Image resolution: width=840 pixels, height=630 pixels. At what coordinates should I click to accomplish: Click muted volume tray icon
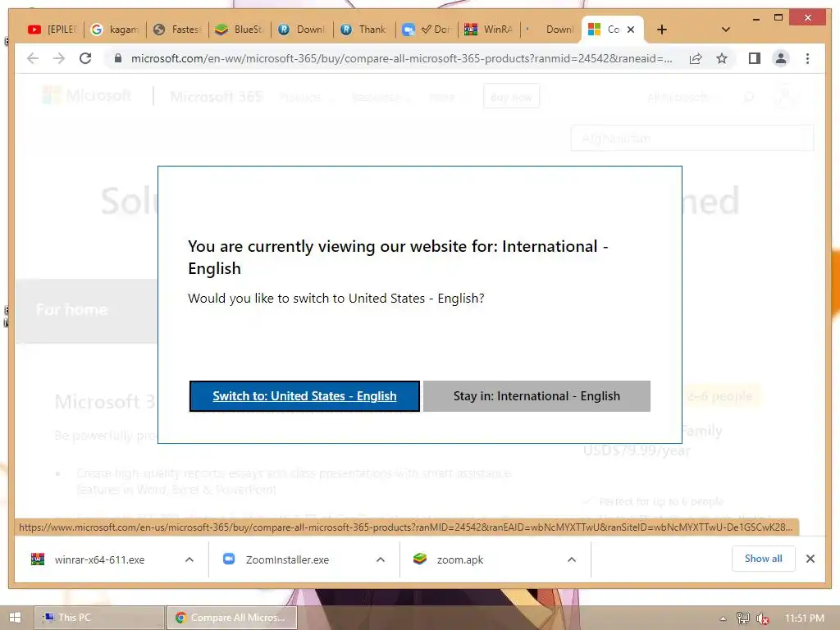(x=762, y=619)
